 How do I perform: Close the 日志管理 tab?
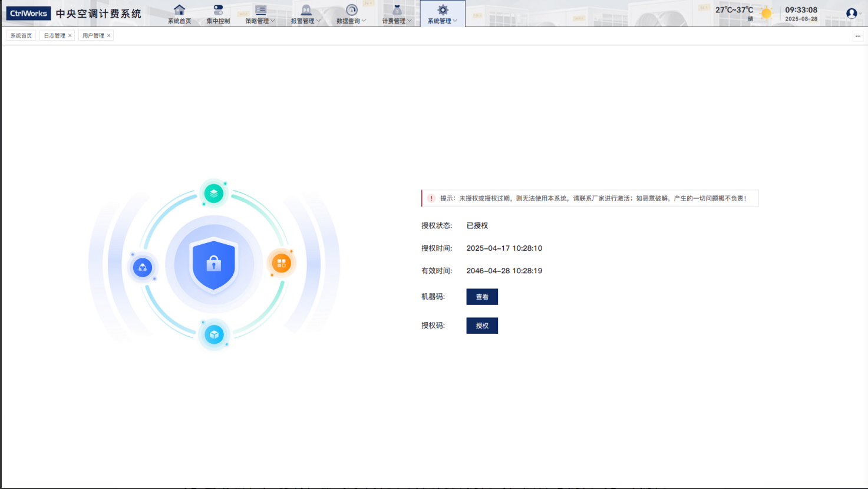70,36
